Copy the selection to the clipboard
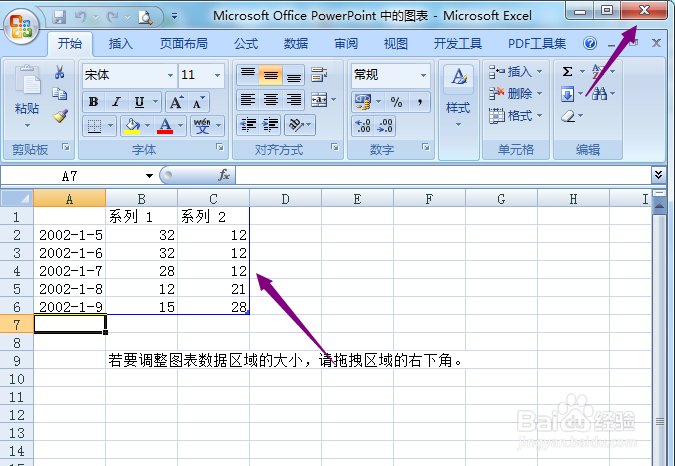This screenshot has height=466, width=675. click(x=59, y=93)
